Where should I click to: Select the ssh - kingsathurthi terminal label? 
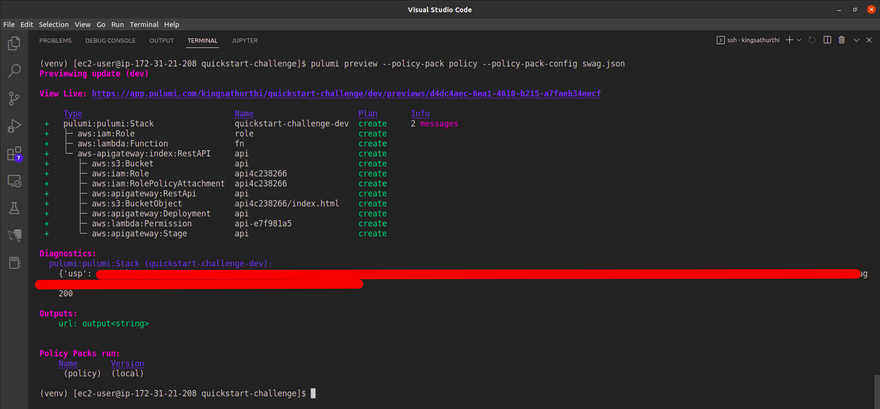point(750,40)
